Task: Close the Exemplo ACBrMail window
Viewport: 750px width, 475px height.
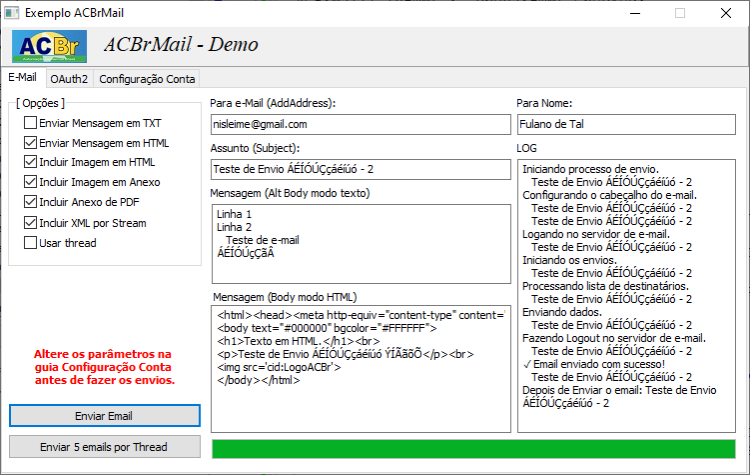Action: (x=726, y=13)
